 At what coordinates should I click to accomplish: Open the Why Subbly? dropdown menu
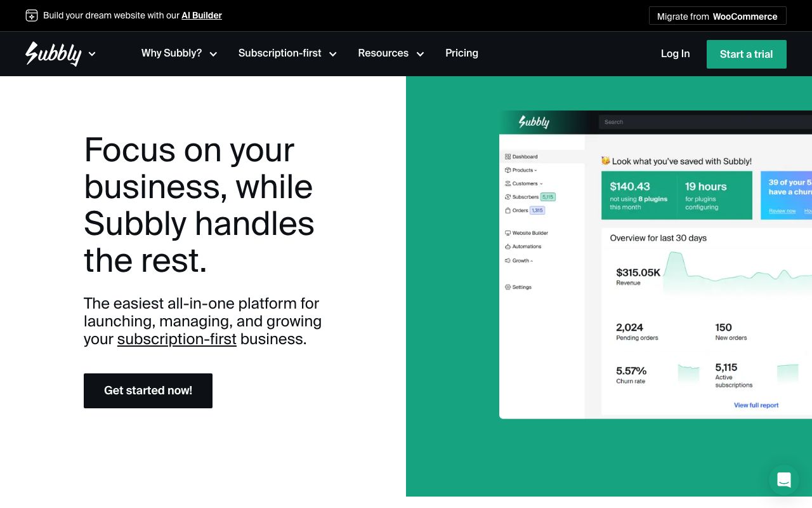[x=179, y=53]
